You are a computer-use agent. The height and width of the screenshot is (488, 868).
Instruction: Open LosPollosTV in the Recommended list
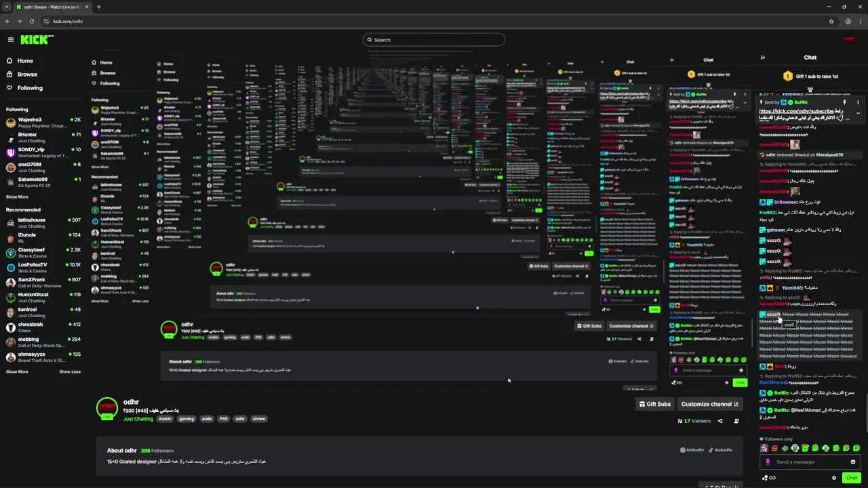(43, 268)
